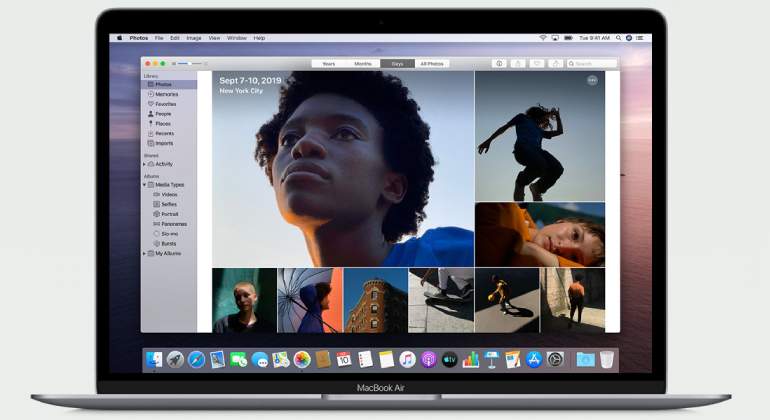
Task: Open the Trash in the Dock
Action: (x=607, y=360)
